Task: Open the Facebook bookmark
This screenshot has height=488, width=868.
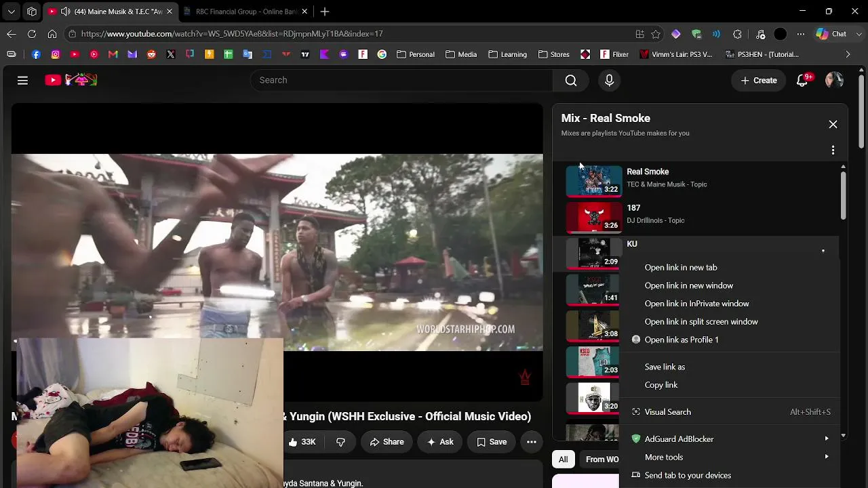Action: tap(36, 54)
